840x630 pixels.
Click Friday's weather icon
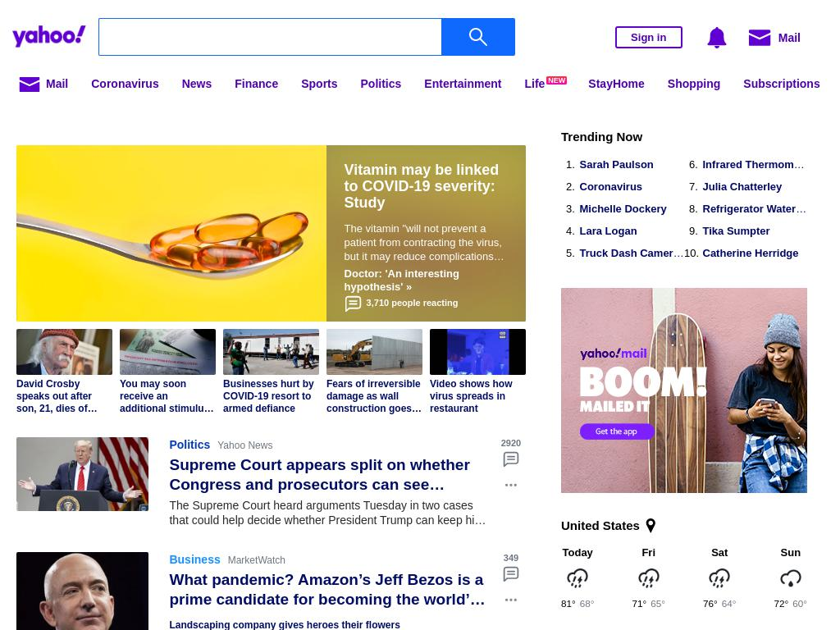tap(648, 578)
